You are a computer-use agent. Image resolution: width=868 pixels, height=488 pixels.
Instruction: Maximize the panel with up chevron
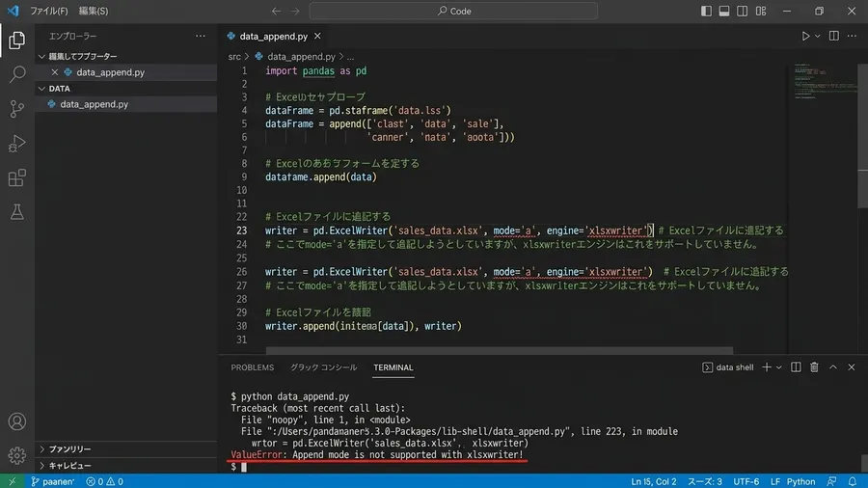(x=833, y=367)
